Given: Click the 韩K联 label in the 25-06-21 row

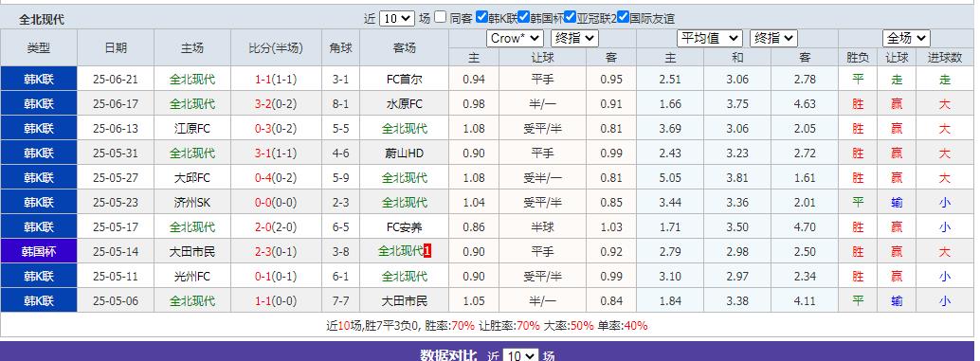Looking at the screenshot, I should [x=39, y=80].
